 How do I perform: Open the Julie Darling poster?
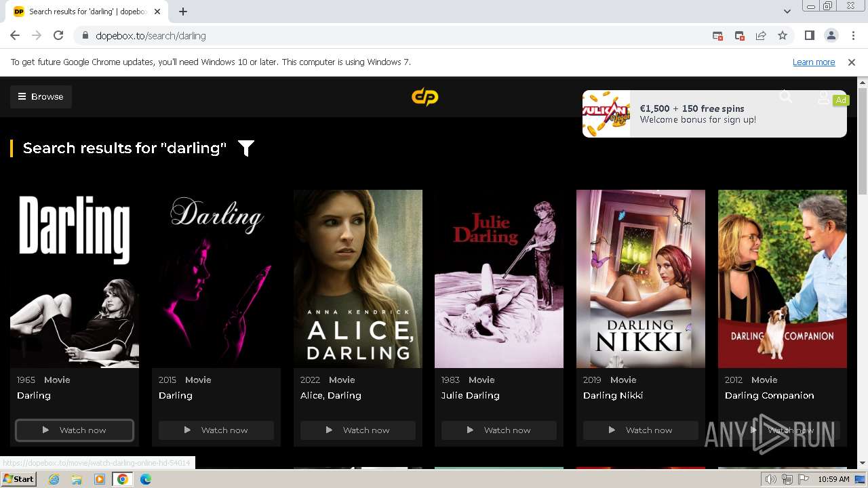coord(499,279)
